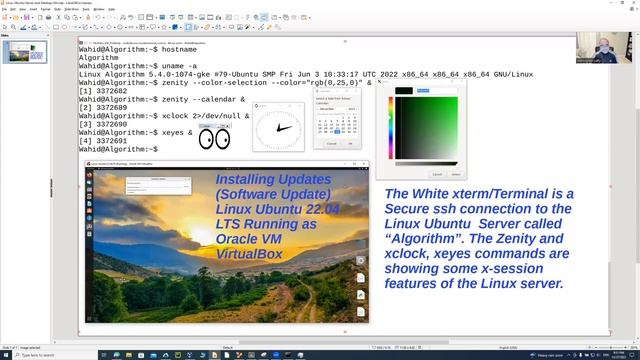
Task: Click the Insert Table icon
Action: 190,18
